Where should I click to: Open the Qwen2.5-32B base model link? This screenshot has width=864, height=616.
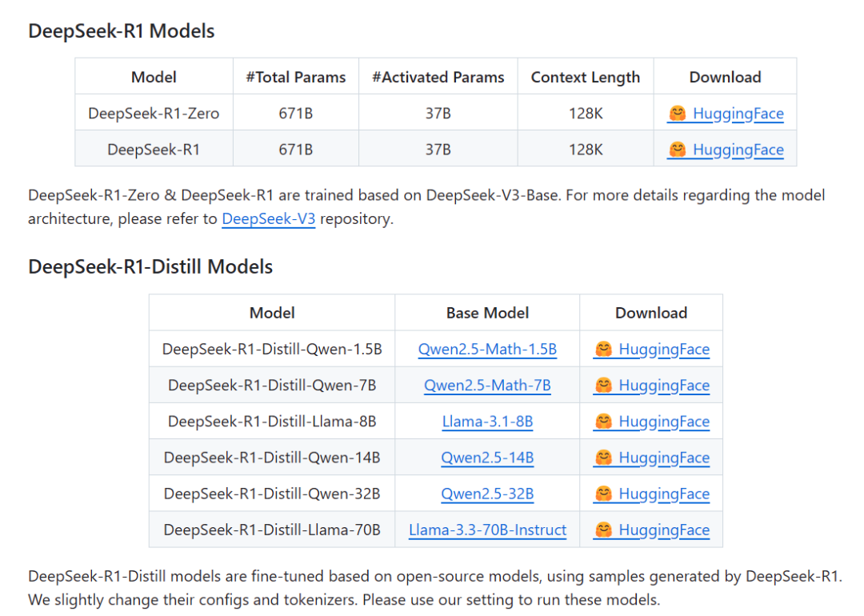[x=487, y=494]
